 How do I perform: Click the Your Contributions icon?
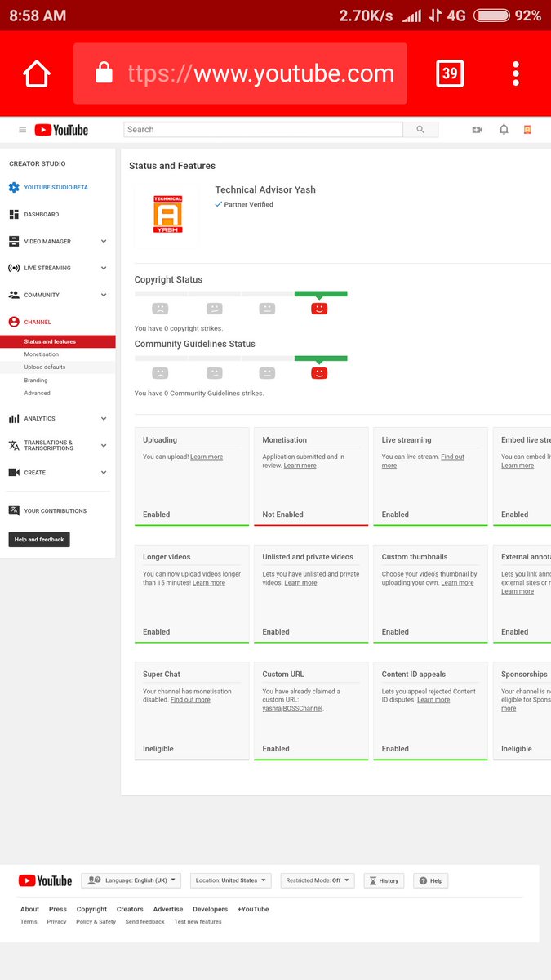coord(14,510)
